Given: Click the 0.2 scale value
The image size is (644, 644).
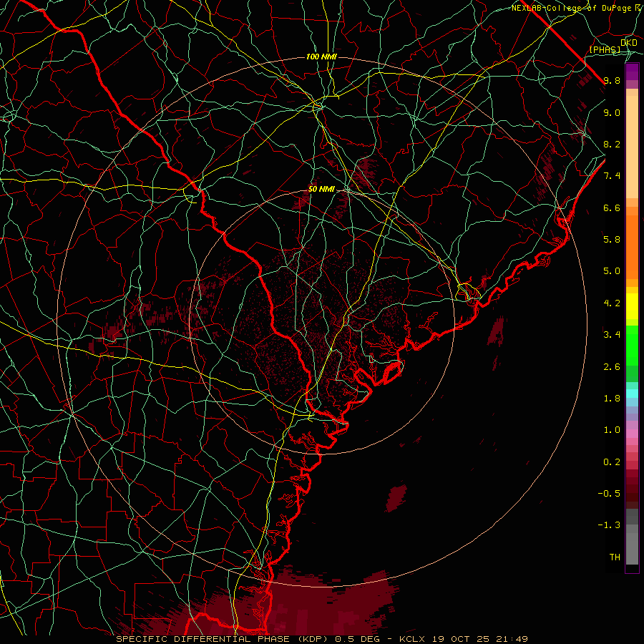Looking at the screenshot, I should (612, 462).
